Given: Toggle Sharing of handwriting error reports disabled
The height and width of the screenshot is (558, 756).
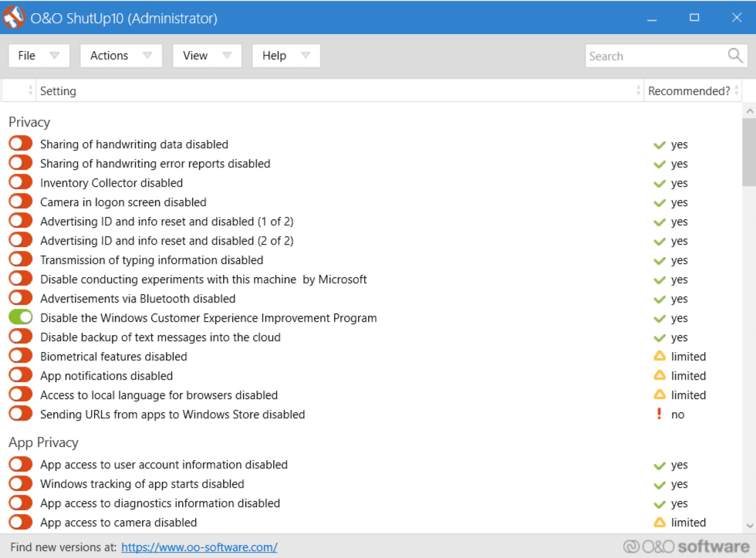Looking at the screenshot, I should pos(20,163).
